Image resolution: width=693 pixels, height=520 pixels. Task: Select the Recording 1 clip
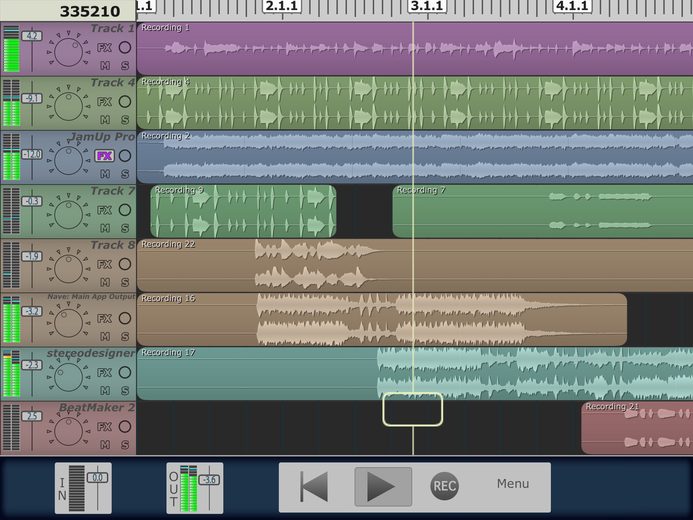[415, 49]
